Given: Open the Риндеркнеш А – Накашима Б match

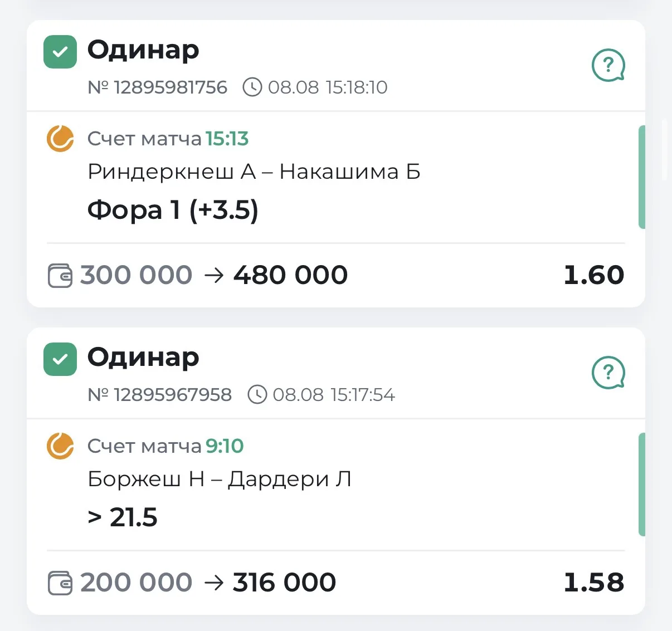Looking at the screenshot, I should 254,172.
